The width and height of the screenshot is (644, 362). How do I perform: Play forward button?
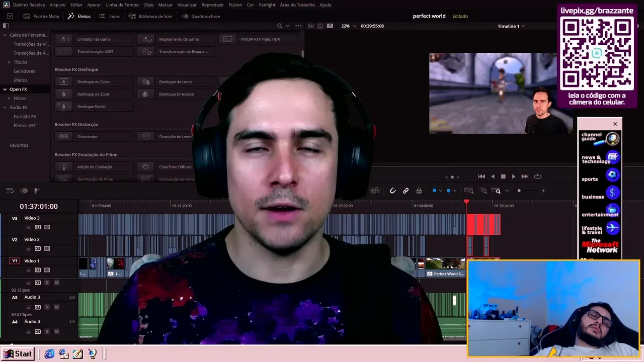513,176
